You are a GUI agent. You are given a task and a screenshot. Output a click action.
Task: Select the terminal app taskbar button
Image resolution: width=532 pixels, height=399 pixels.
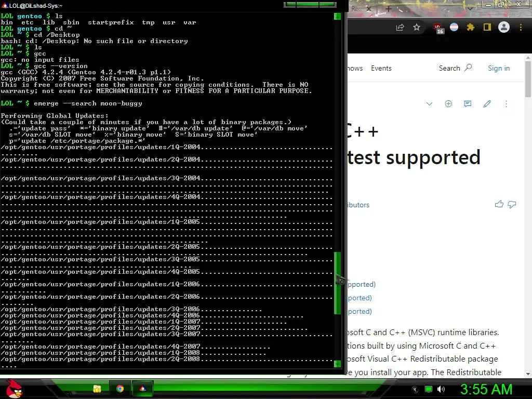click(x=143, y=389)
